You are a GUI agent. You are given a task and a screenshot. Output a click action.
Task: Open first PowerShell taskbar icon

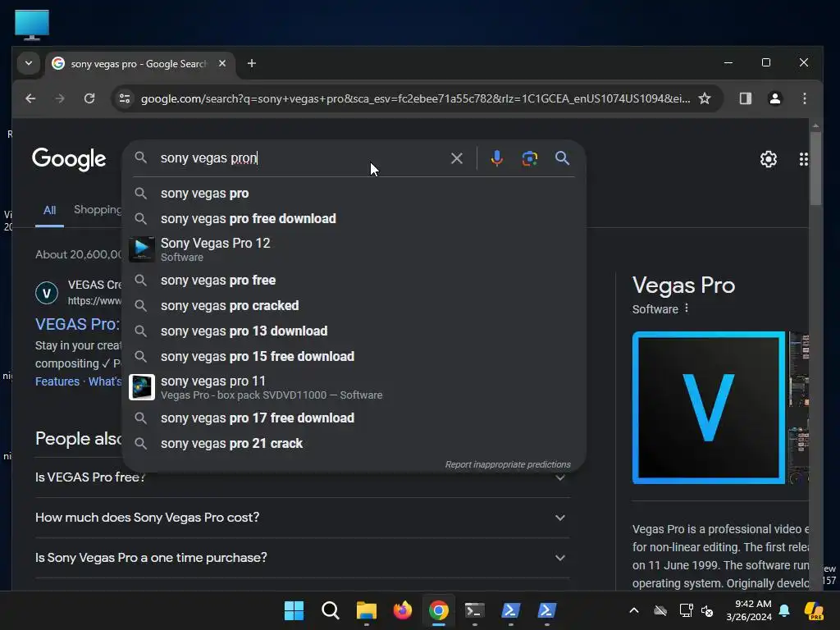point(510,610)
